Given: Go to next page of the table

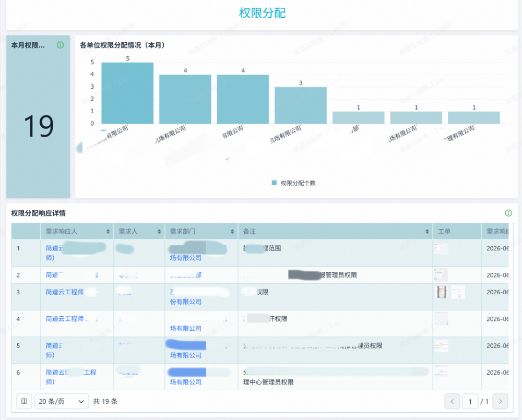Looking at the screenshot, I should (x=500, y=401).
